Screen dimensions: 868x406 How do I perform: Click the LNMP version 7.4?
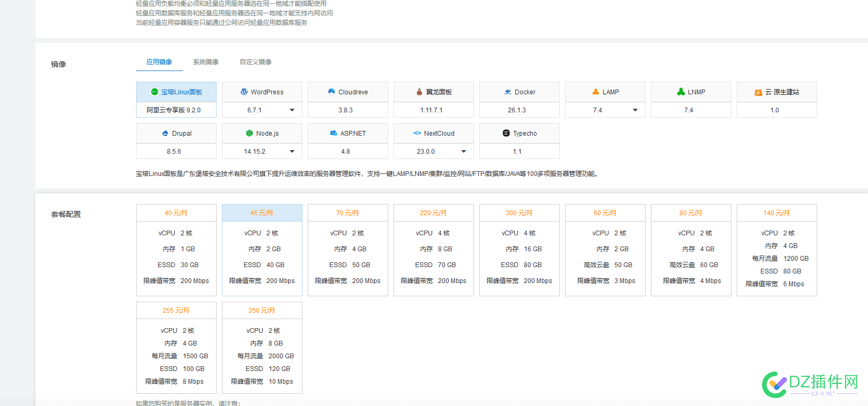click(688, 110)
